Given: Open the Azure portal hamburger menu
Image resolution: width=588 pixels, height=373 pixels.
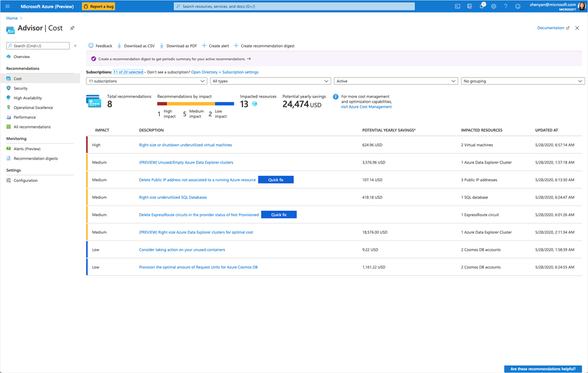Looking at the screenshot, I should coord(7,6).
